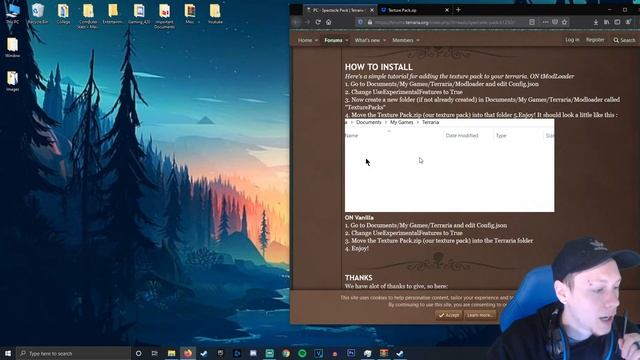The width and height of the screenshot is (640, 360).
Task: Select the Youtube folder on desktop
Action: point(215,13)
